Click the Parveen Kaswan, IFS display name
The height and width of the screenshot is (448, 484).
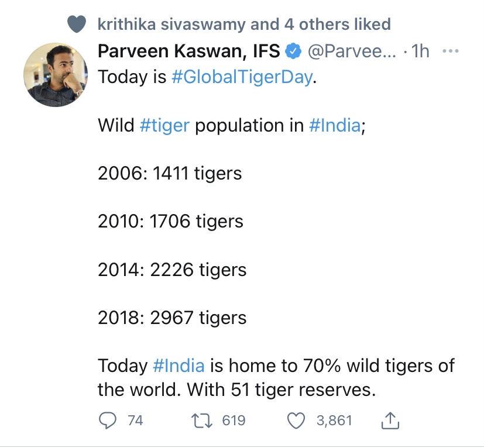[189, 51]
